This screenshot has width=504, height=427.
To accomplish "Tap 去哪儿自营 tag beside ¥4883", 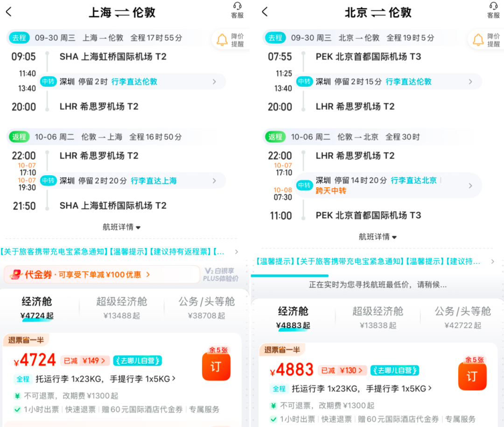I will coord(395,371).
